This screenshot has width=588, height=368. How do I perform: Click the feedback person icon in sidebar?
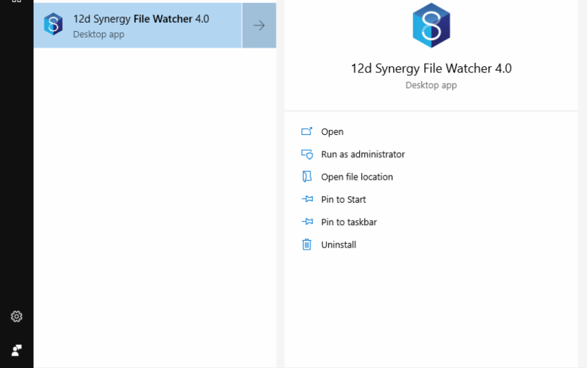click(16, 351)
